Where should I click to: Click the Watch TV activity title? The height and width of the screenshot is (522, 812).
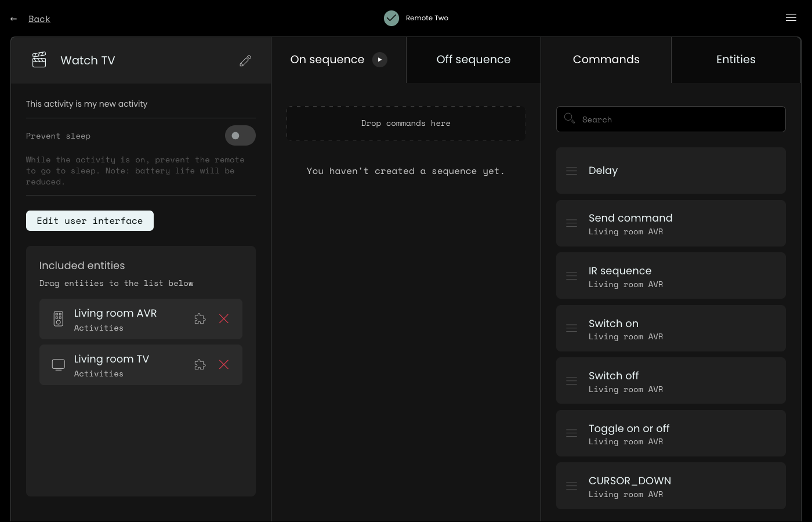coord(88,60)
